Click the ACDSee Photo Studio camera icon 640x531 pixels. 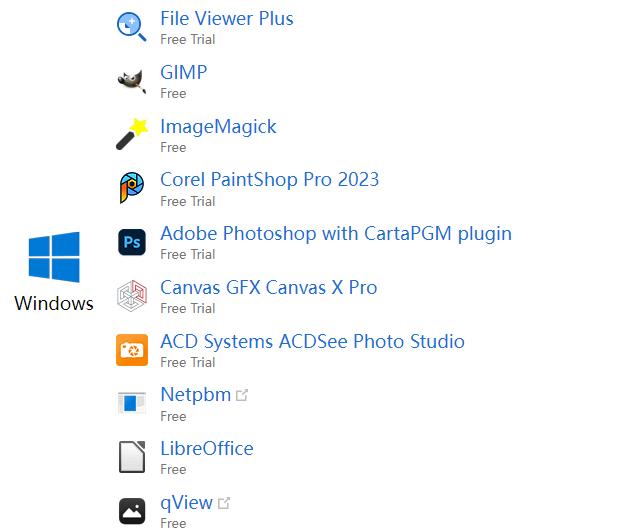pyautogui.click(x=132, y=350)
